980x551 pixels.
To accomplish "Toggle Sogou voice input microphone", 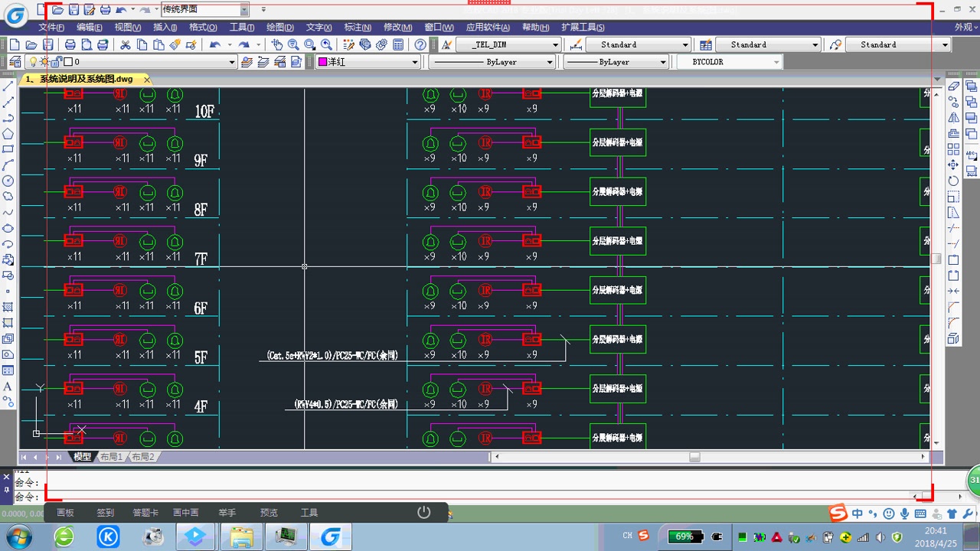I will [x=905, y=514].
